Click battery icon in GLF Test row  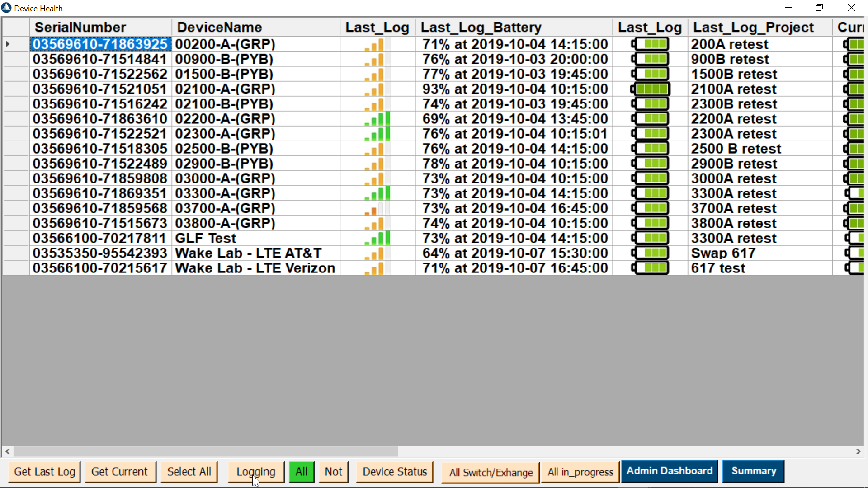[x=650, y=239]
